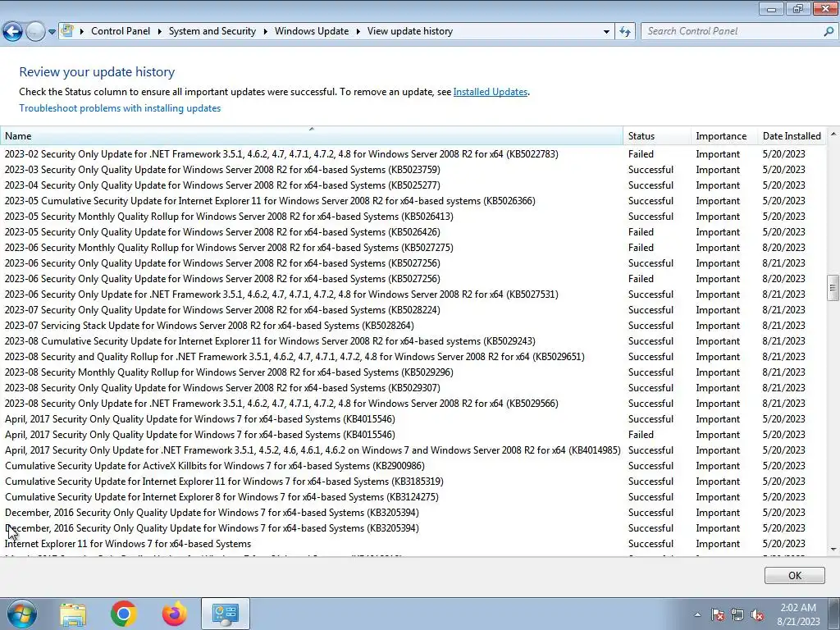Viewport: 840px width, 630px height.
Task: Launch Google Chrome from taskbar
Action: (123, 614)
